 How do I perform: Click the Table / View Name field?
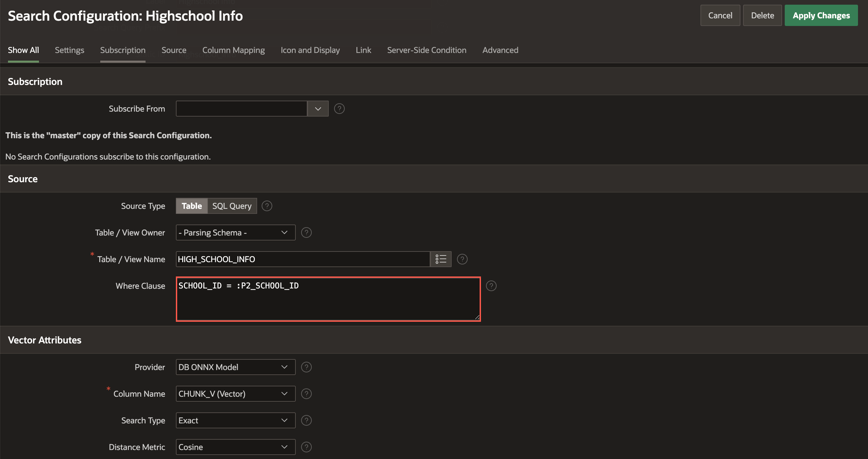[302, 259]
